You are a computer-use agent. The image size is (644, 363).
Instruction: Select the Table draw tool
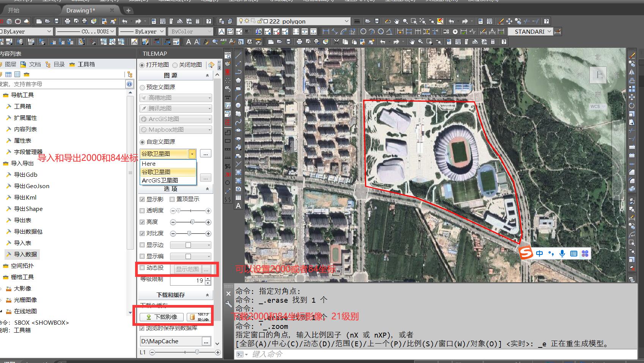point(238,197)
